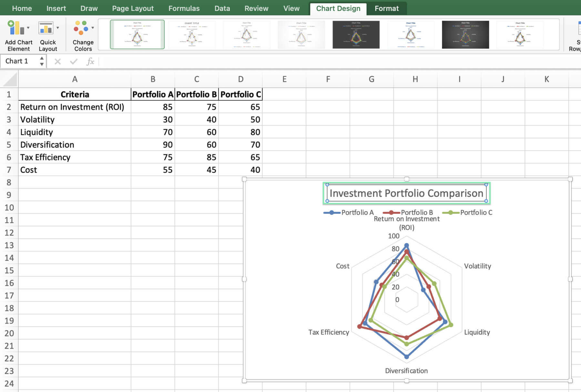The width and height of the screenshot is (581, 392).
Task: Click the chart title Investment Portfolio Comparison
Action: tap(406, 193)
